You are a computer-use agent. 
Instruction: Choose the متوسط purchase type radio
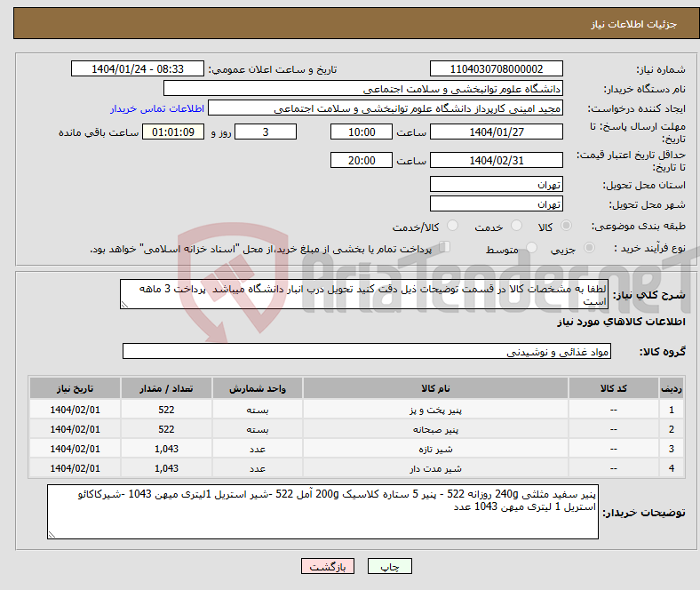pyautogui.click(x=532, y=250)
